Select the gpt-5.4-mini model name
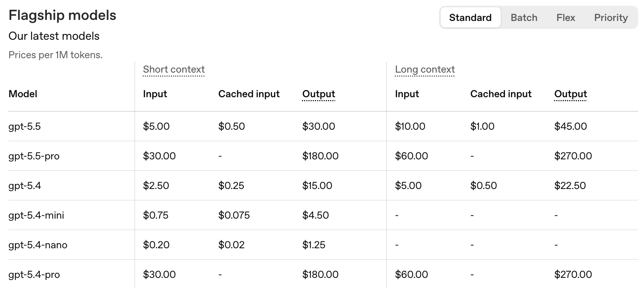The image size is (644, 288). pos(36,215)
